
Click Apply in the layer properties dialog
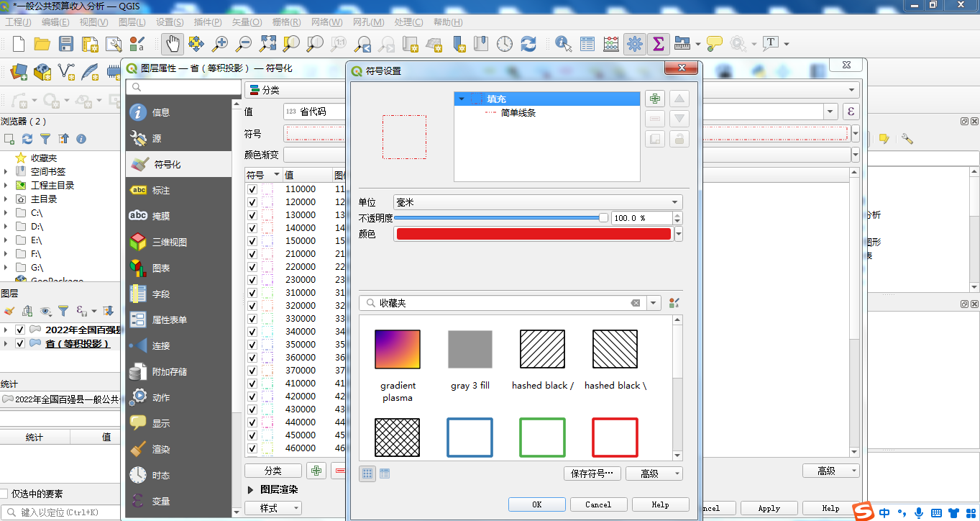click(x=769, y=508)
